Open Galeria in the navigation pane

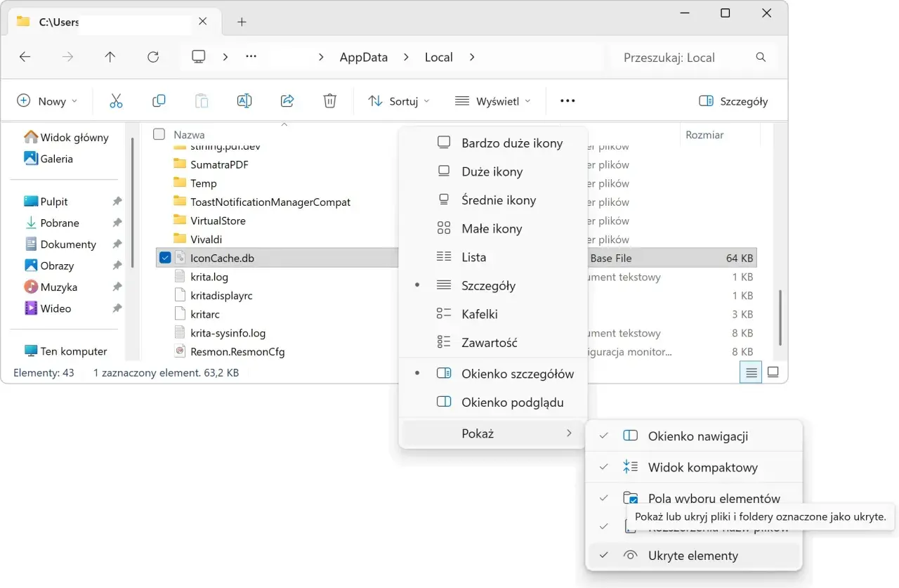pyautogui.click(x=56, y=159)
